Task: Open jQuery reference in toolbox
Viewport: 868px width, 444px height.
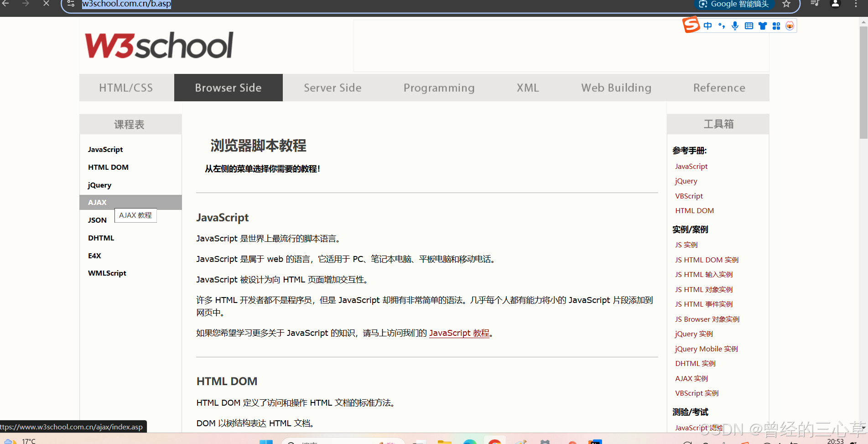Action: [x=686, y=181]
